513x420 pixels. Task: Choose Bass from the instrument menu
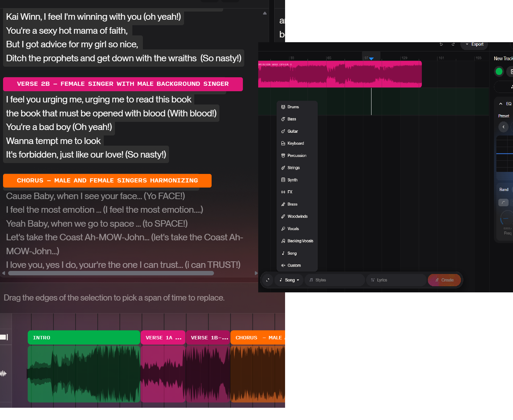point(297,119)
